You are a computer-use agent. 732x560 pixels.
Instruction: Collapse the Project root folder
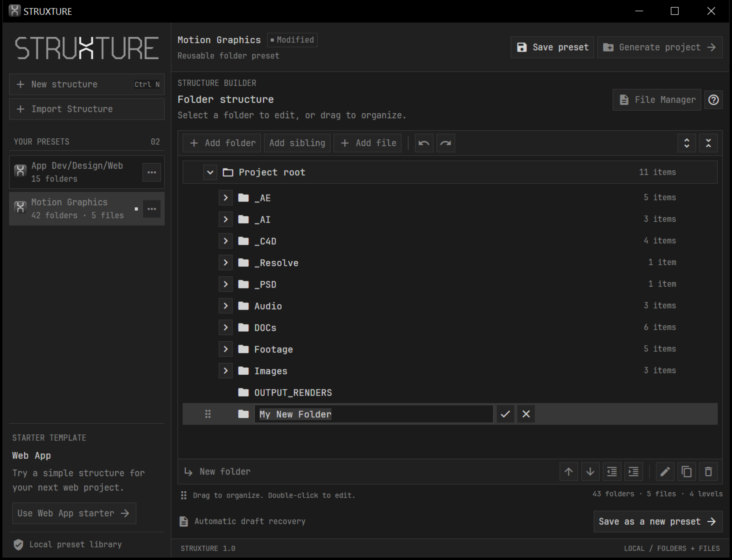click(x=210, y=172)
